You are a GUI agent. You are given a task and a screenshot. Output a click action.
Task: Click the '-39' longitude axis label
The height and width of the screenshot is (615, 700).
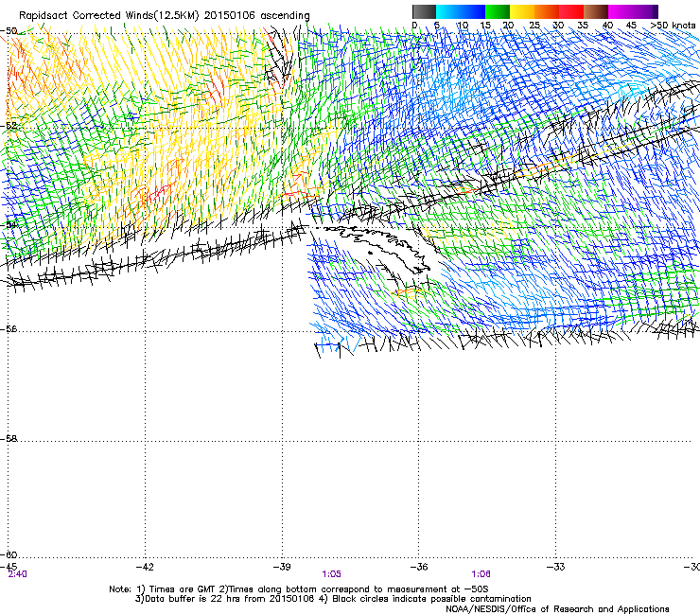282,567
